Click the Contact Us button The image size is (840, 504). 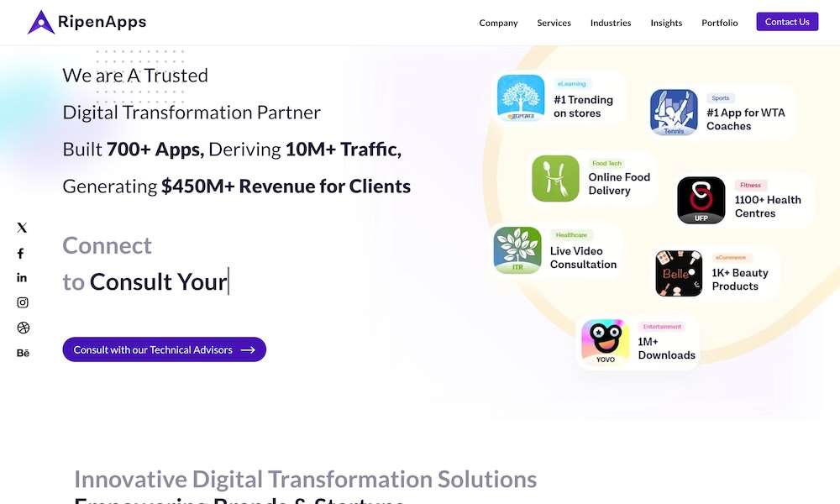pyautogui.click(x=787, y=22)
